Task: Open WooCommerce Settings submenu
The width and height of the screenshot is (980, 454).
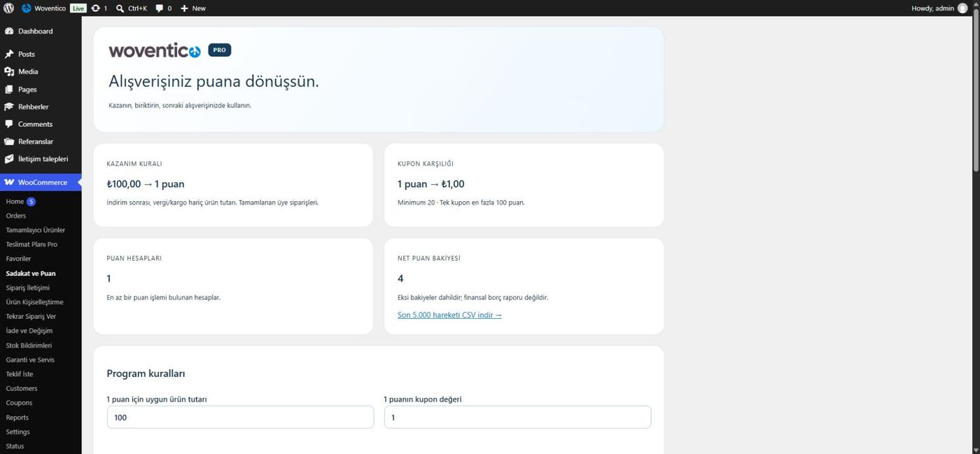Action: [x=17, y=432]
